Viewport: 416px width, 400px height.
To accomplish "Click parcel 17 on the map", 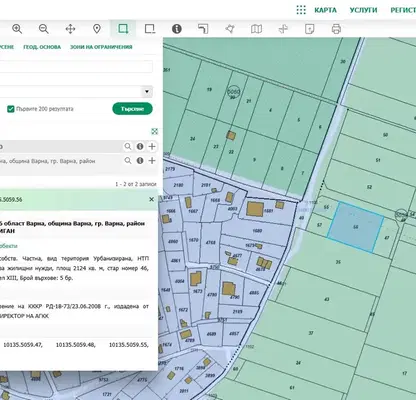I will (405, 373).
